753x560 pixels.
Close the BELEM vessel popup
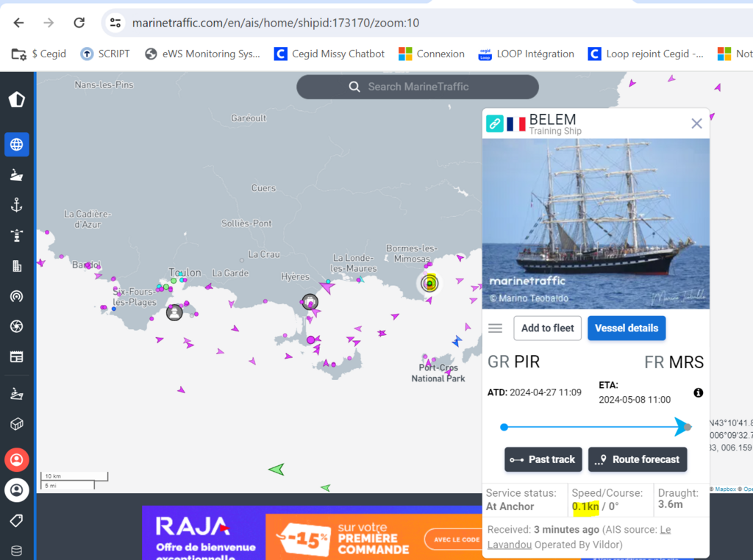(697, 123)
